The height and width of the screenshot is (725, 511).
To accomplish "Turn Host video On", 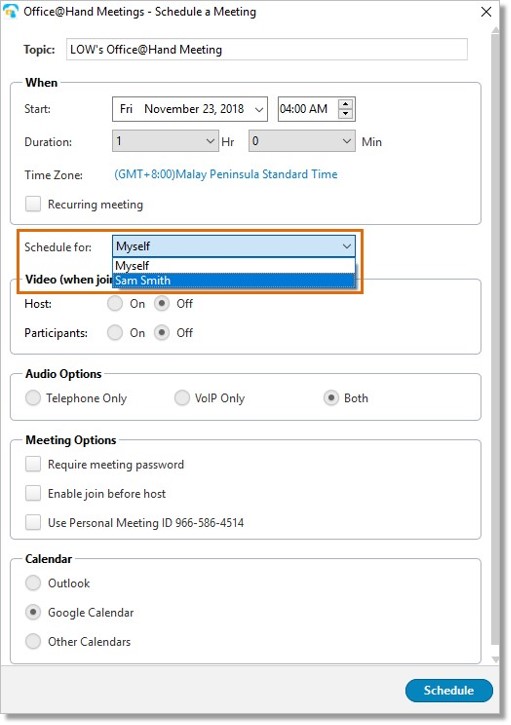I will tap(115, 304).
